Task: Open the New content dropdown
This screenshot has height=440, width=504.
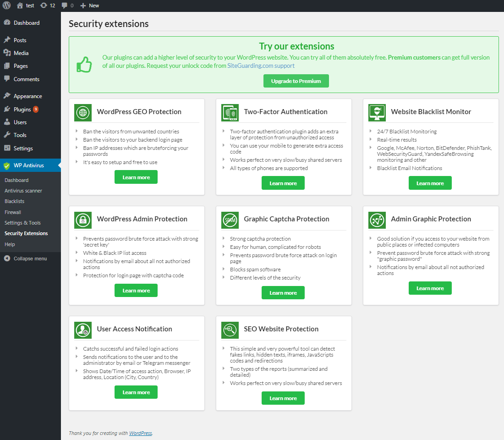Action: pyautogui.click(x=90, y=5)
